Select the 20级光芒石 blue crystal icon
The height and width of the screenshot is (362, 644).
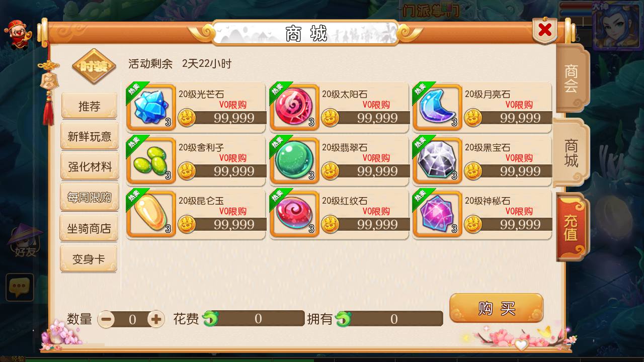tap(151, 107)
